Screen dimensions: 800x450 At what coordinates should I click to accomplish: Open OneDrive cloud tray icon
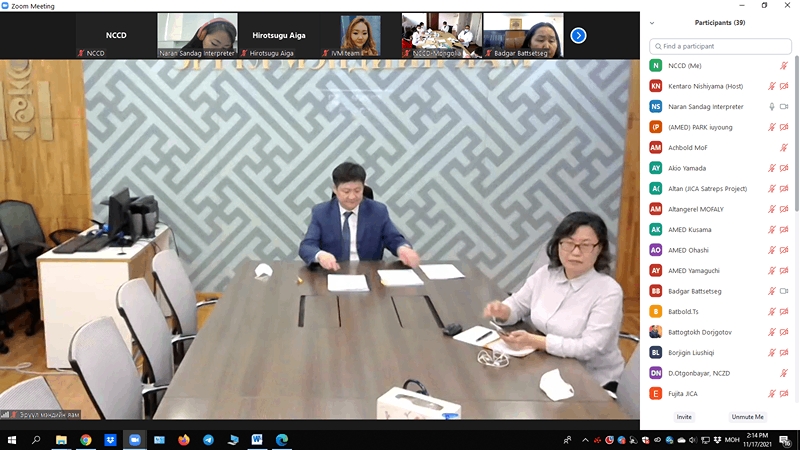[681, 440]
